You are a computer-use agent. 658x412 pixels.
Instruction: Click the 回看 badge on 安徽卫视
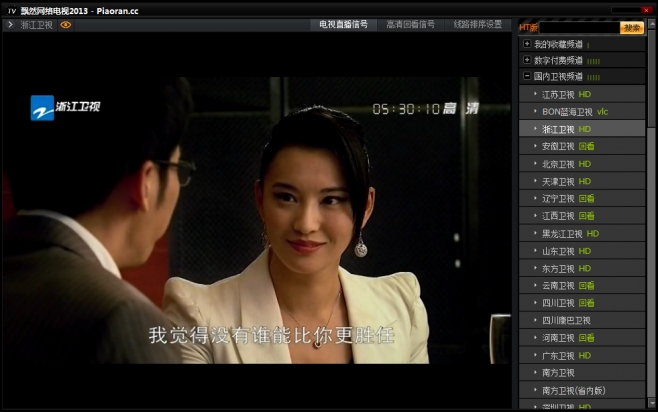pyautogui.click(x=587, y=146)
